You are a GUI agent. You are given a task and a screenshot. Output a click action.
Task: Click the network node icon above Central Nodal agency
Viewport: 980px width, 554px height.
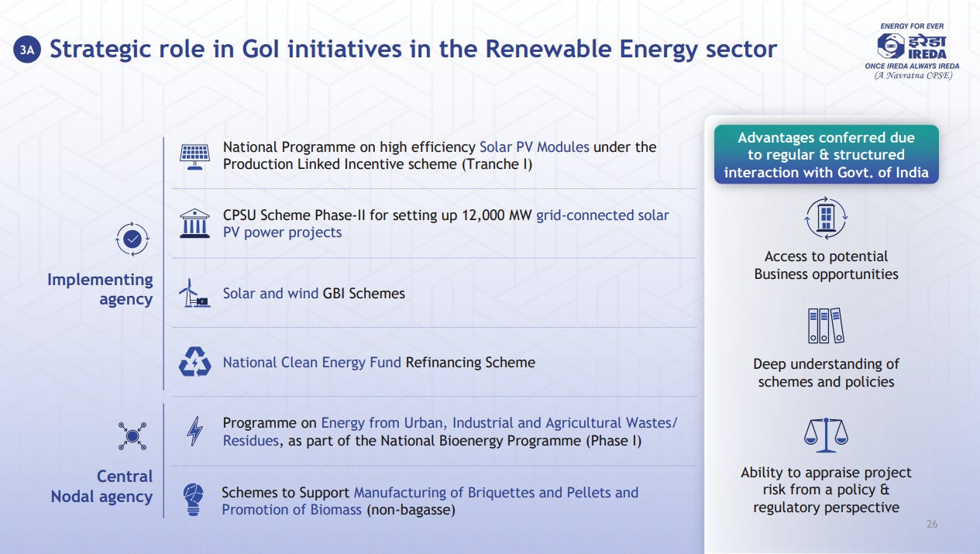[x=132, y=437]
